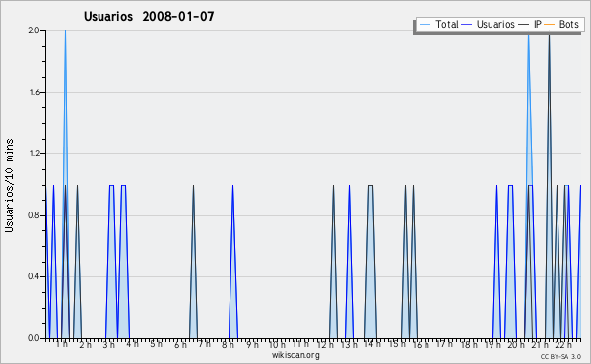The image size is (591, 364).
Task: Click the '2 h' x-axis label
Action: point(85,344)
